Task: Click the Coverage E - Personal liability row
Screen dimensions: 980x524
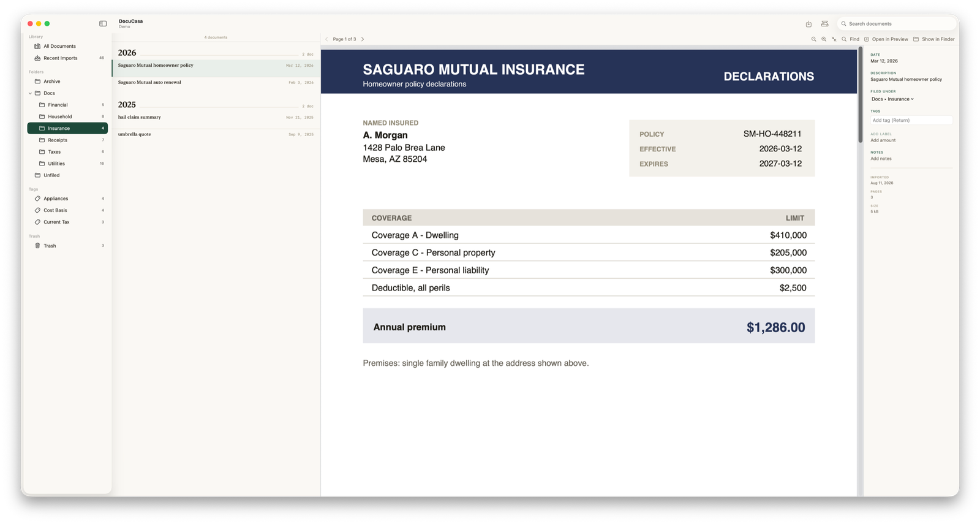Action: coord(589,270)
